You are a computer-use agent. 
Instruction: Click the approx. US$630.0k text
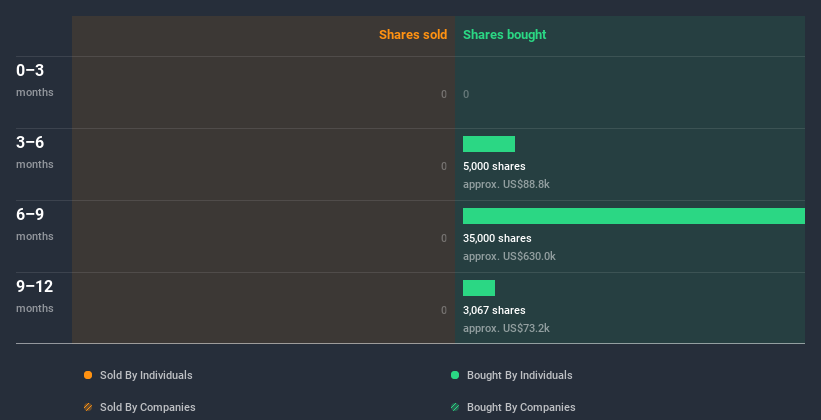tap(509, 257)
